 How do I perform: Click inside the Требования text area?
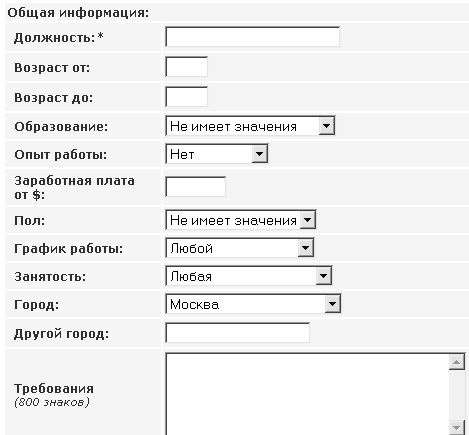coord(307,394)
